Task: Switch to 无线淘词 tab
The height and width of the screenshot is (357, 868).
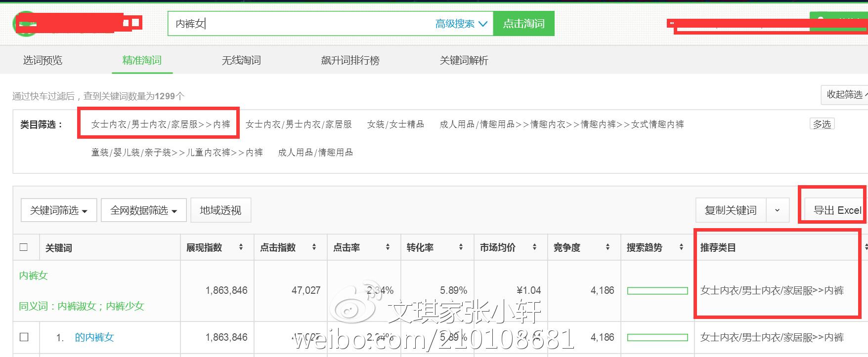Action: (241, 60)
